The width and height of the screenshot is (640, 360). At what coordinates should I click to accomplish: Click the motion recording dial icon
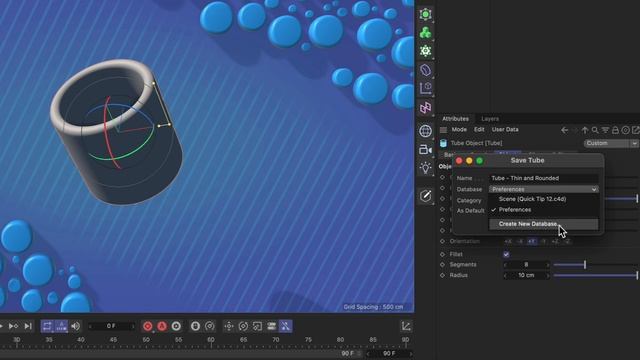click(x=210, y=326)
